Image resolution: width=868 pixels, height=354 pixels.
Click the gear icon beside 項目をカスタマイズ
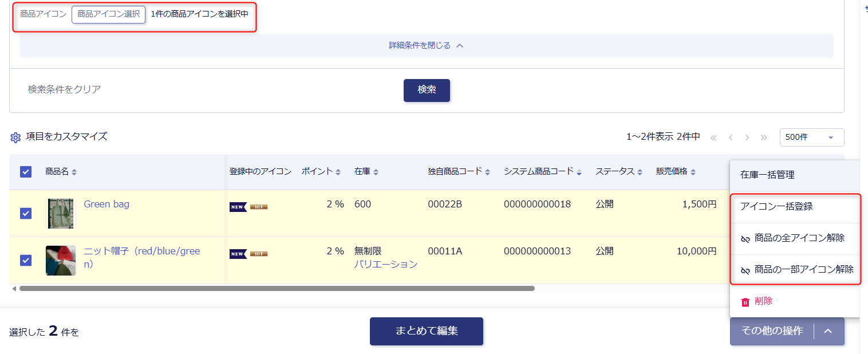click(x=16, y=137)
